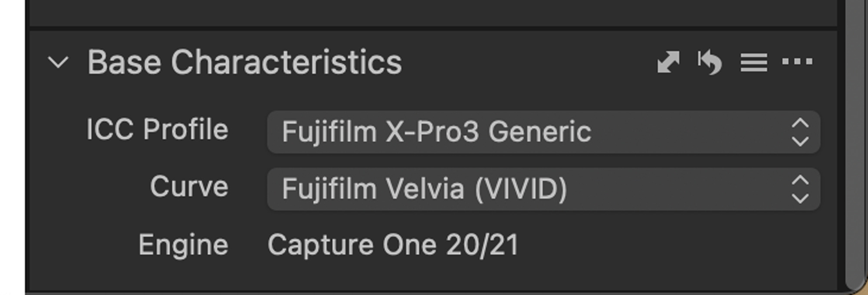Click the ICC Profile label
The image size is (868, 295).
pyautogui.click(x=157, y=129)
